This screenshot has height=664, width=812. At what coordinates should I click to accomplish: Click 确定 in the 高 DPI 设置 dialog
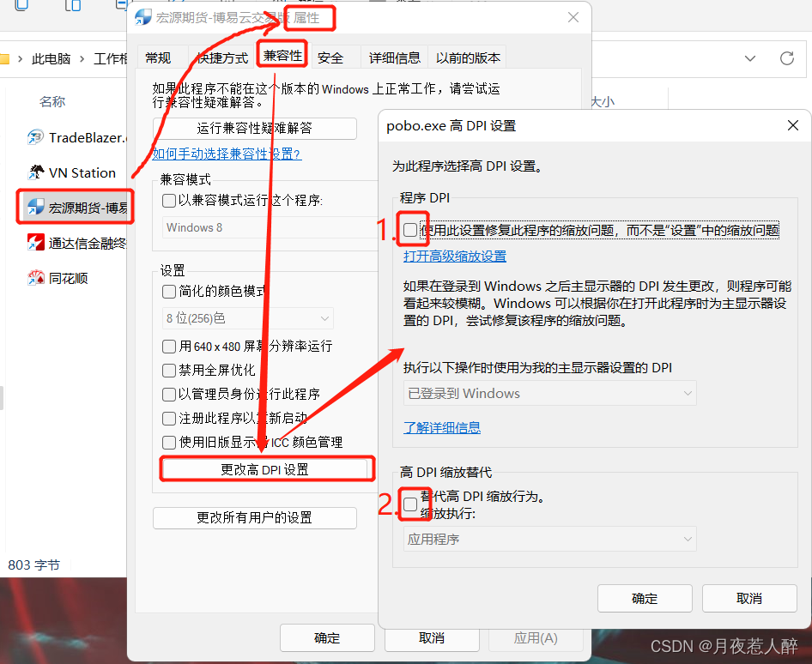645,598
